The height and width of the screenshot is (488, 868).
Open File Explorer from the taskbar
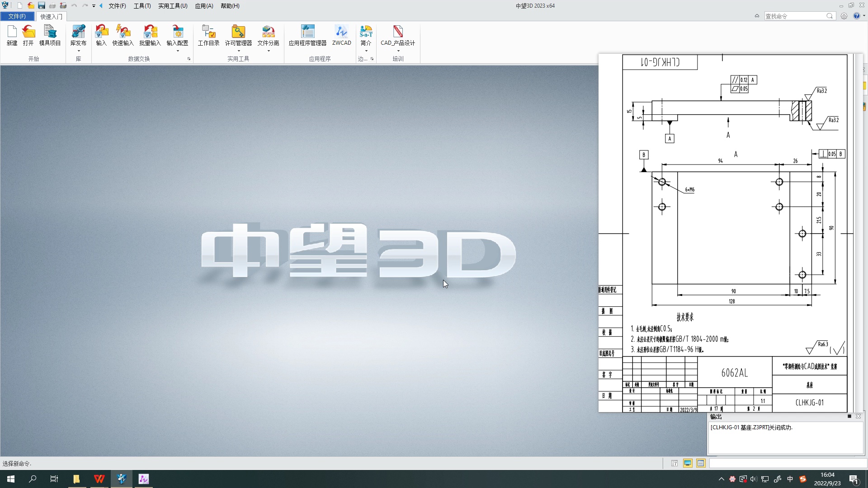[76, 479]
